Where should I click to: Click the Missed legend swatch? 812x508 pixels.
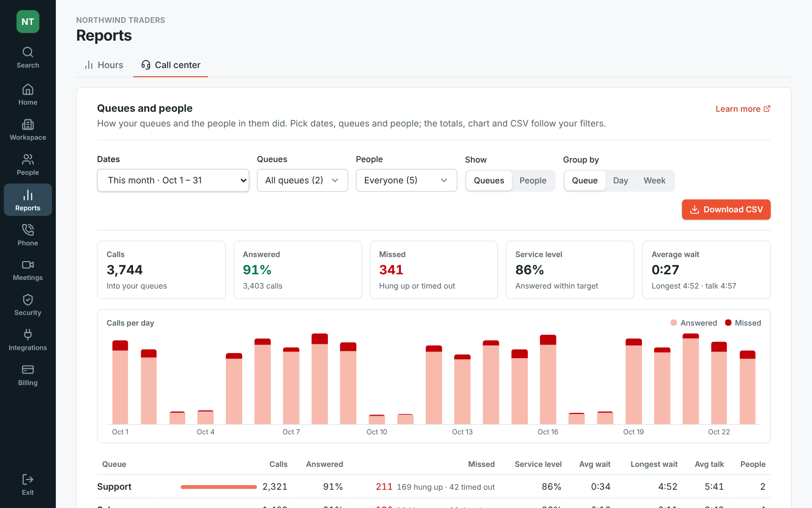pyautogui.click(x=728, y=323)
